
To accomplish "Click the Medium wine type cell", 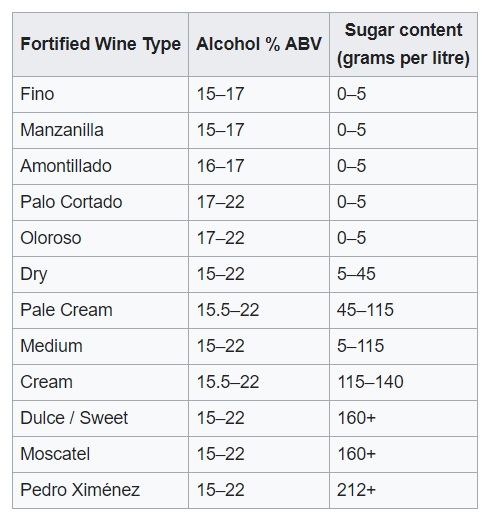I will [x=100, y=346].
